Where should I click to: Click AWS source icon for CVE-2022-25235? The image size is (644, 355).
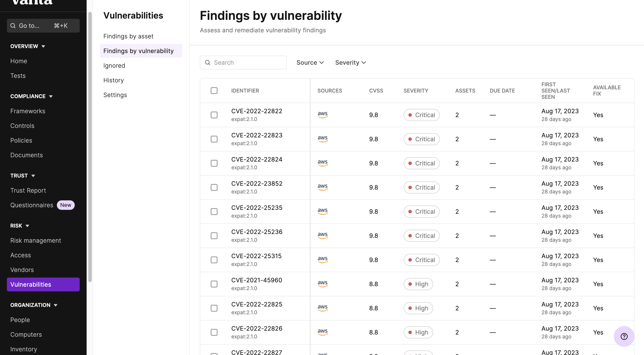coord(322,211)
